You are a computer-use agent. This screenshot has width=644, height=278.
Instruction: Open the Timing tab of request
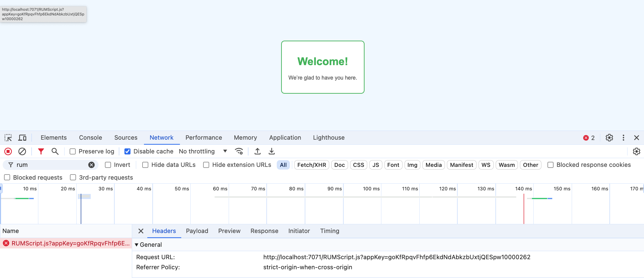[330, 231]
